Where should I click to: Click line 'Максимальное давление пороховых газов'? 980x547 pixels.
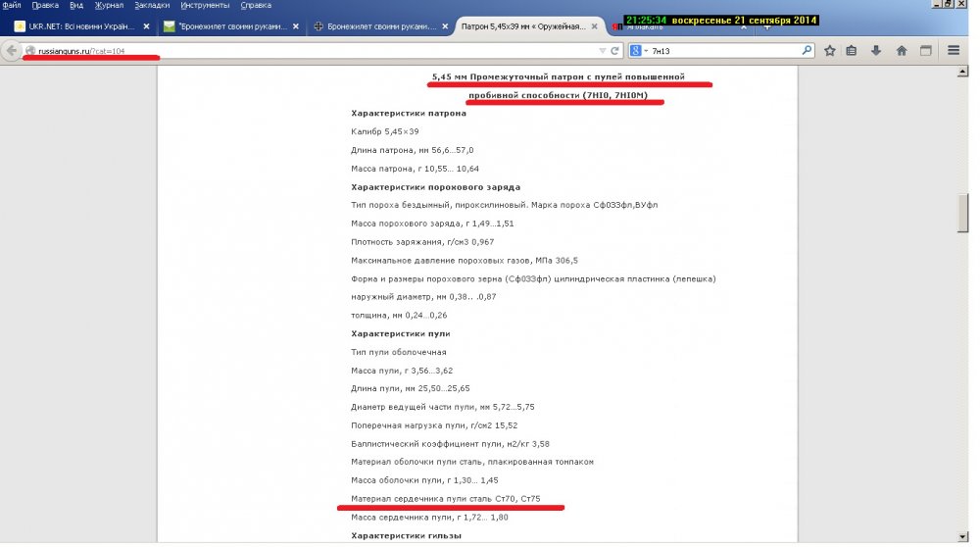click(465, 260)
